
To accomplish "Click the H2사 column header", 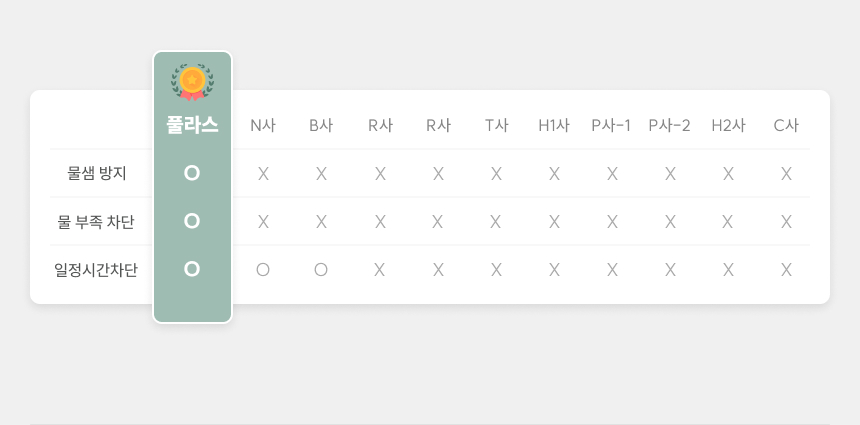I will click(x=728, y=126).
